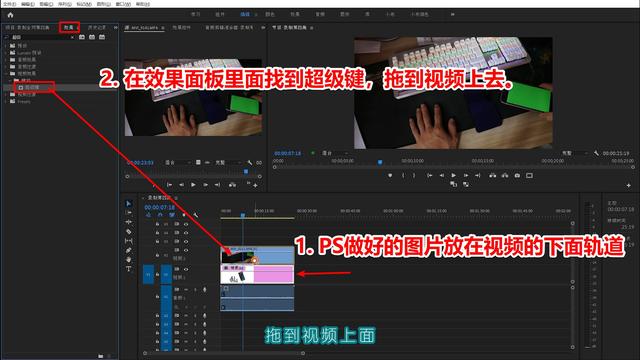This screenshot has width=640, height=360.
Task: Open zoom level dropdown in program monitor
Action: click(x=335, y=153)
